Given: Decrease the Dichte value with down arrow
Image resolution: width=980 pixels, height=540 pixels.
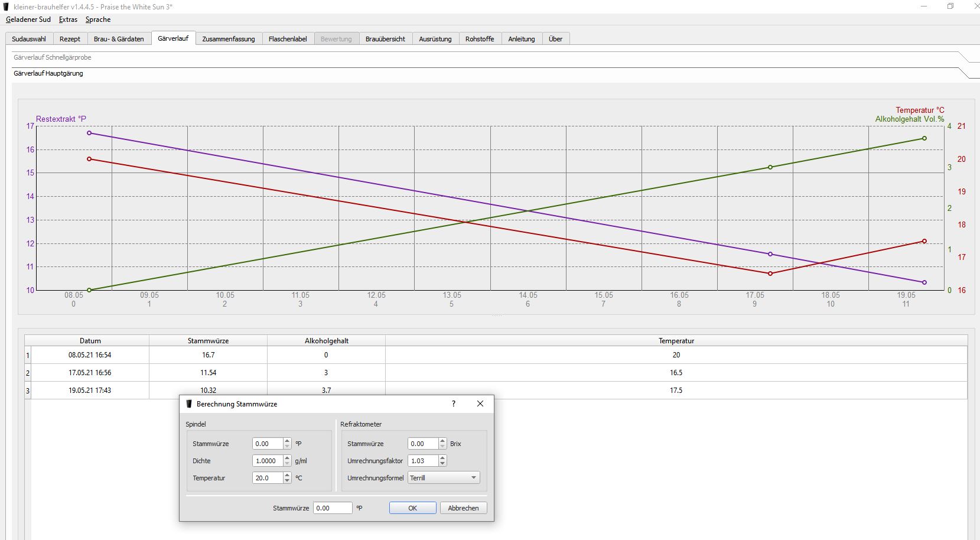Looking at the screenshot, I should click(287, 464).
